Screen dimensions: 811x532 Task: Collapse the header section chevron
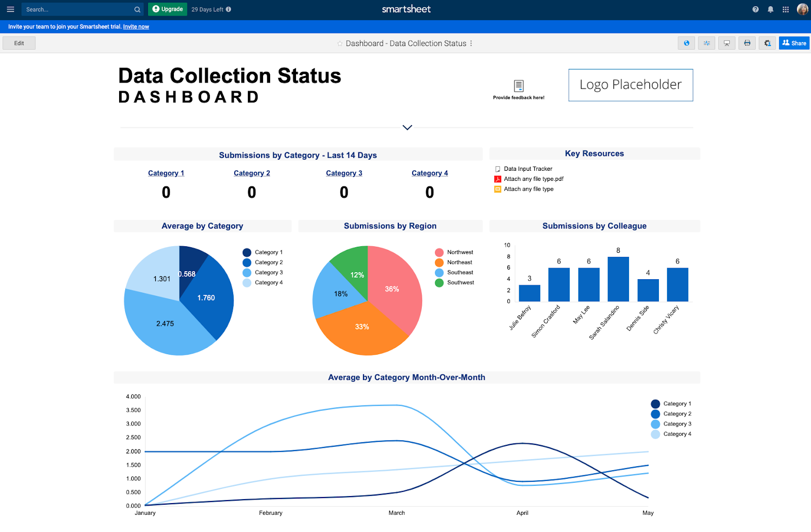[x=407, y=128]
